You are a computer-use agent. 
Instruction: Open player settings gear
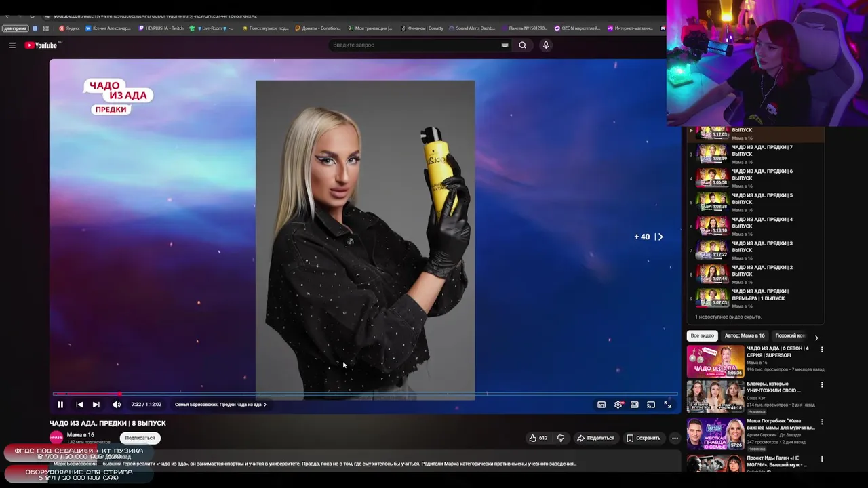[618, 405]
